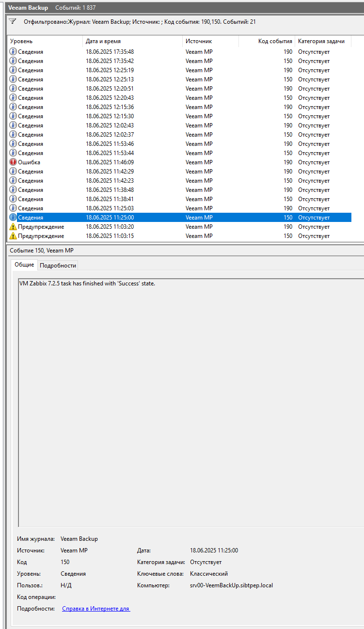Switch to the Общие tab
Image resolution: width=364 pixels, height=629 pixels.
tap(24, 265)
